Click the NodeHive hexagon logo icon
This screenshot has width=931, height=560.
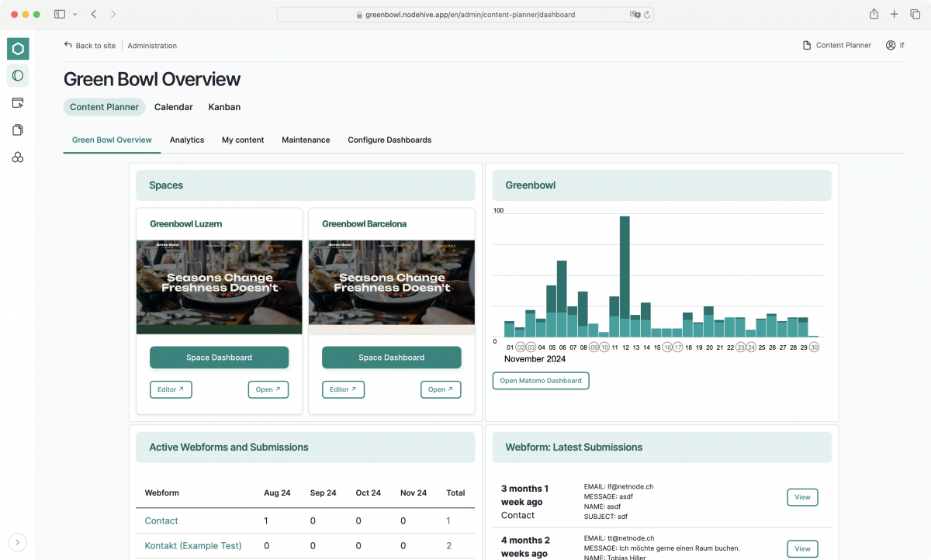tap(18, 49)
